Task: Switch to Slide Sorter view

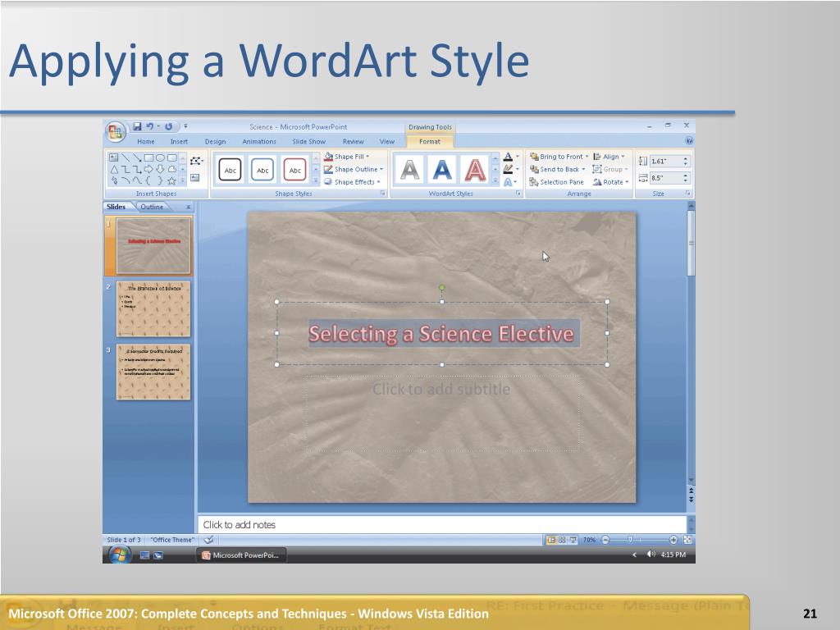Action: pyautogui.click(x=562, y=540)
